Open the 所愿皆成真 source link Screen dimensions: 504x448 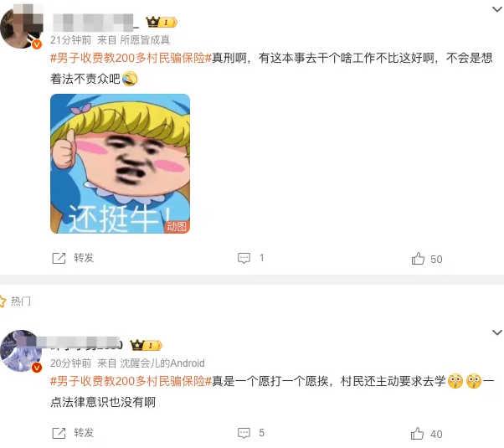pyautogui.click(x=145, y=40)
